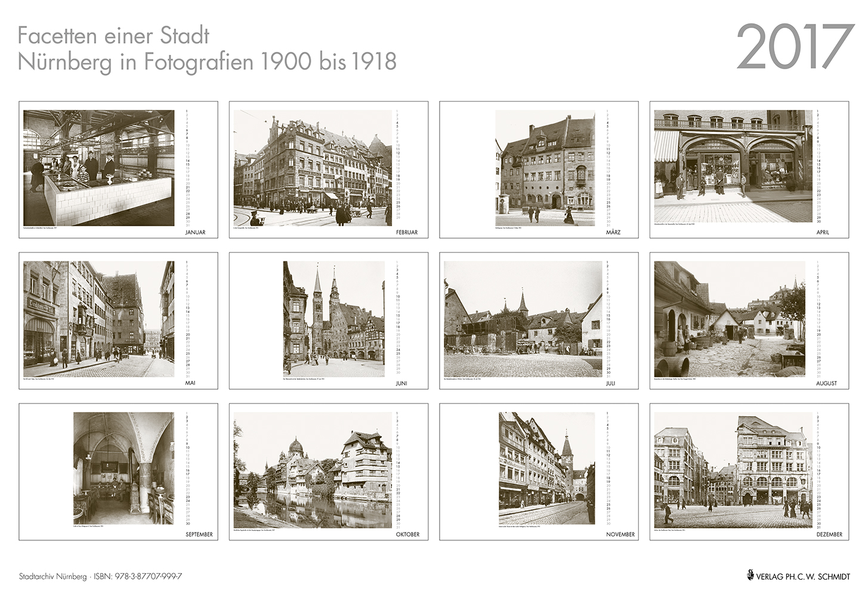Open the Februar street corner photo
868x597 pixels.
[x=313, y=168]
